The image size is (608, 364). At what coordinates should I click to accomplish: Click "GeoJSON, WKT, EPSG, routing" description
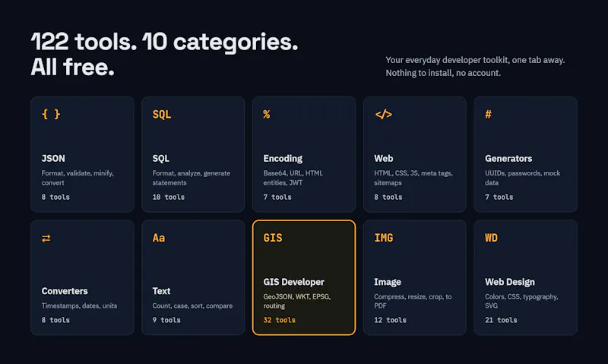[x=296, y=301]
